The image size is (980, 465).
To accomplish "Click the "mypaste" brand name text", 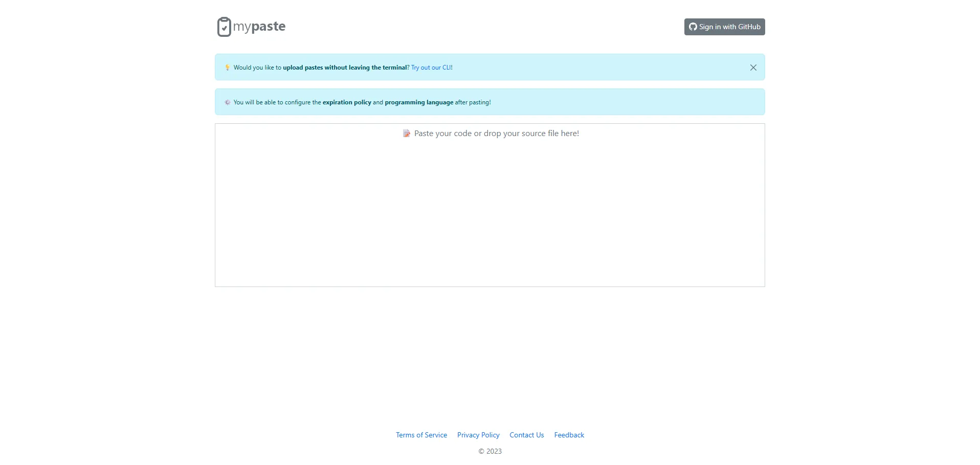I will [x=259, y=27].
